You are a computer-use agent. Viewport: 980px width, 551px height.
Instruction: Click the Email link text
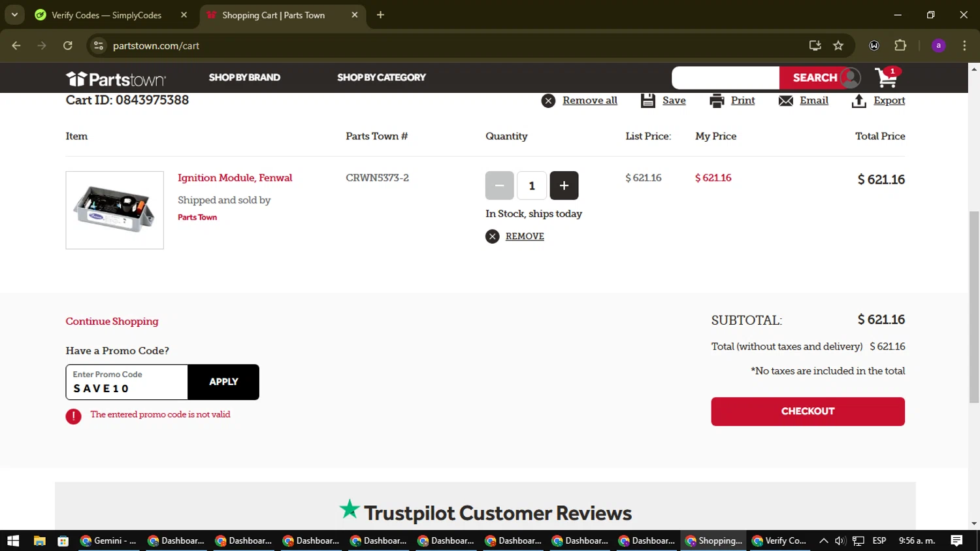[x=814, y=101]
